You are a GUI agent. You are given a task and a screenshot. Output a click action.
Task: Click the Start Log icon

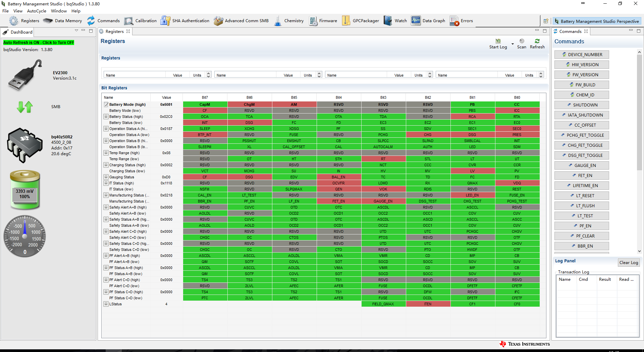(x=498, y=41)
